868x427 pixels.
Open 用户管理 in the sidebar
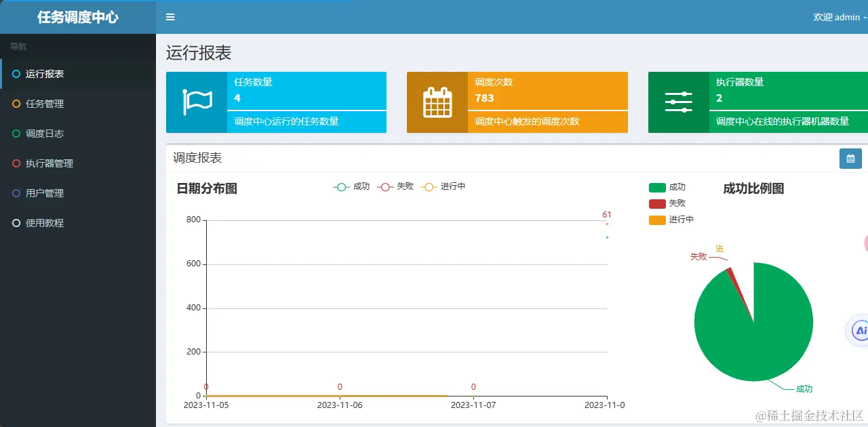(78, 193)
